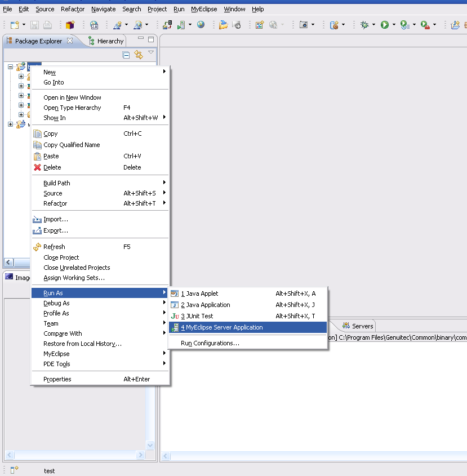This screenshot has width=467, height=476.
Task: Toggle Link with Editor in Package Explorer
Action: coord(139,55)
